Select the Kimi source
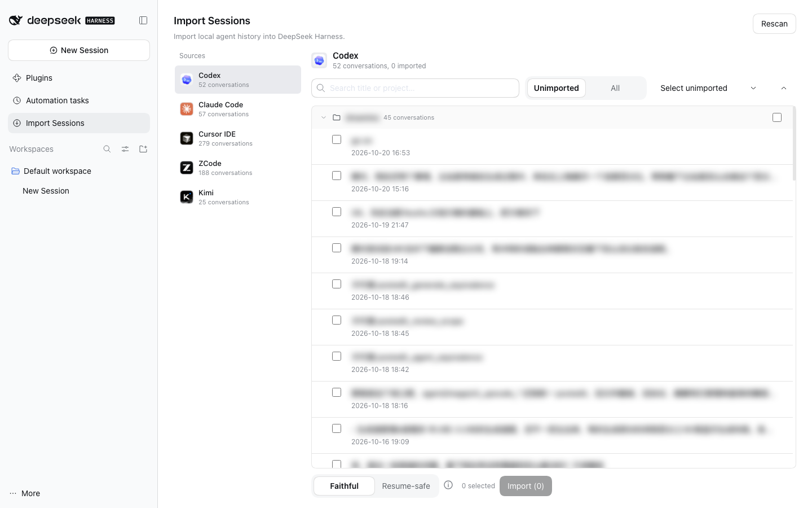Image resolution: width=812 pixels, height=508 pixels. pyautogui.click(x=238, y=197)
